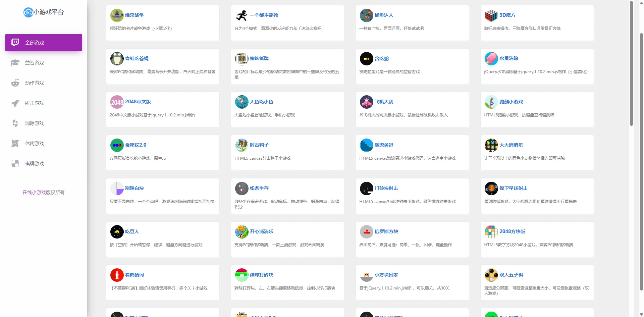Go to 棋牌游戏 category

click(x=35, y=164)
